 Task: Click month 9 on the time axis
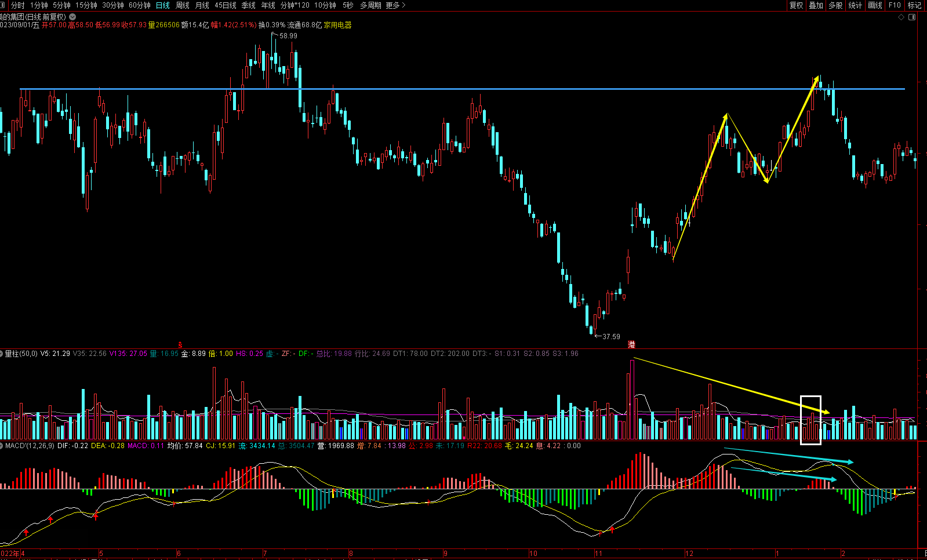(445, 554)
